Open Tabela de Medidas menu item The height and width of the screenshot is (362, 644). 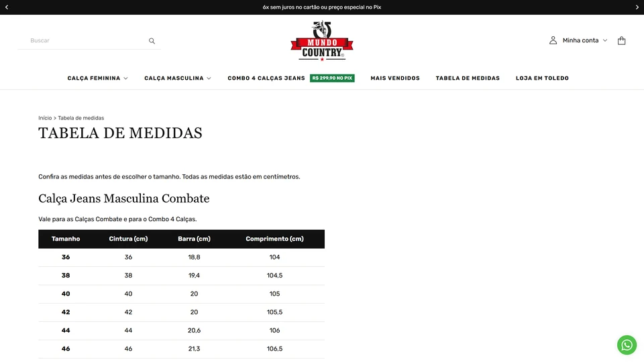(x=468, y=78)
